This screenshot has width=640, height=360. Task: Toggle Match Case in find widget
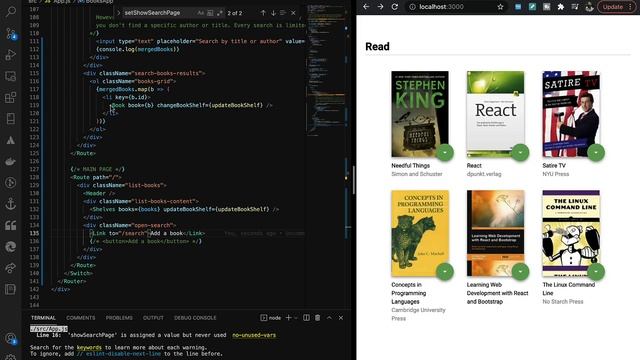[x=200, y=13]
